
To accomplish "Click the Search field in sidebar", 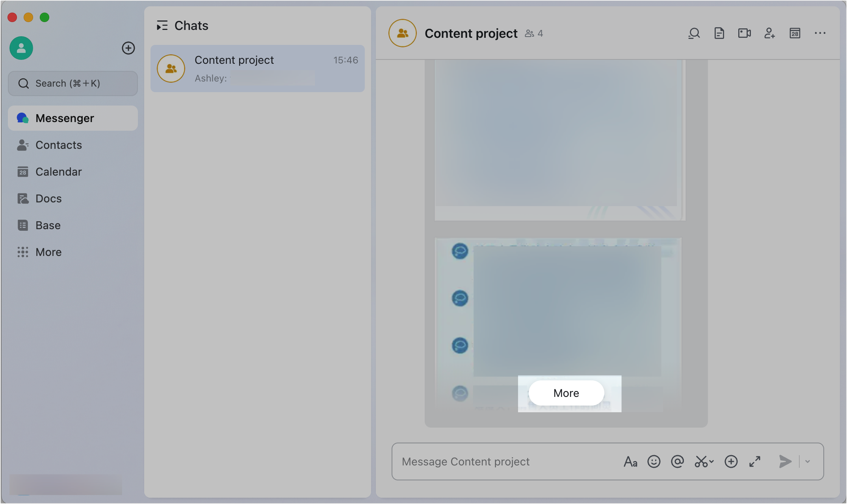I will coord(73,83).
